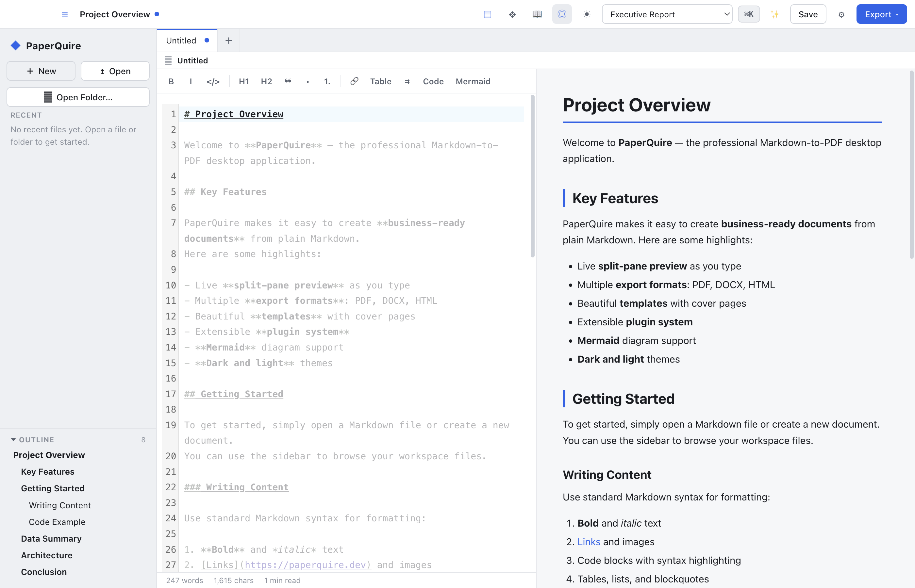Click the lined-page view icon in top bar
The width and height of the screenshot is (915, 588).
[x=487, y=14]
